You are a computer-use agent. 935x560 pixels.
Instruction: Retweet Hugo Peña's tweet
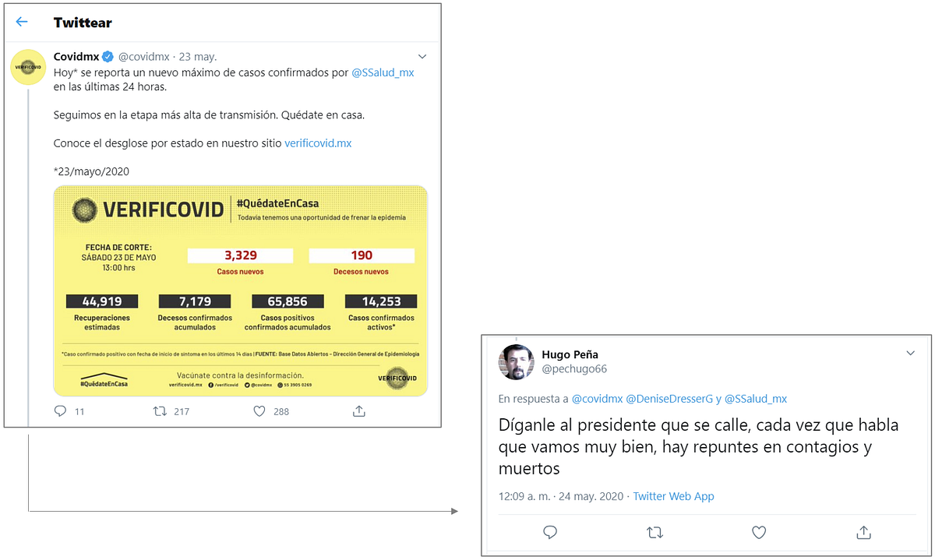pos(655,532)
